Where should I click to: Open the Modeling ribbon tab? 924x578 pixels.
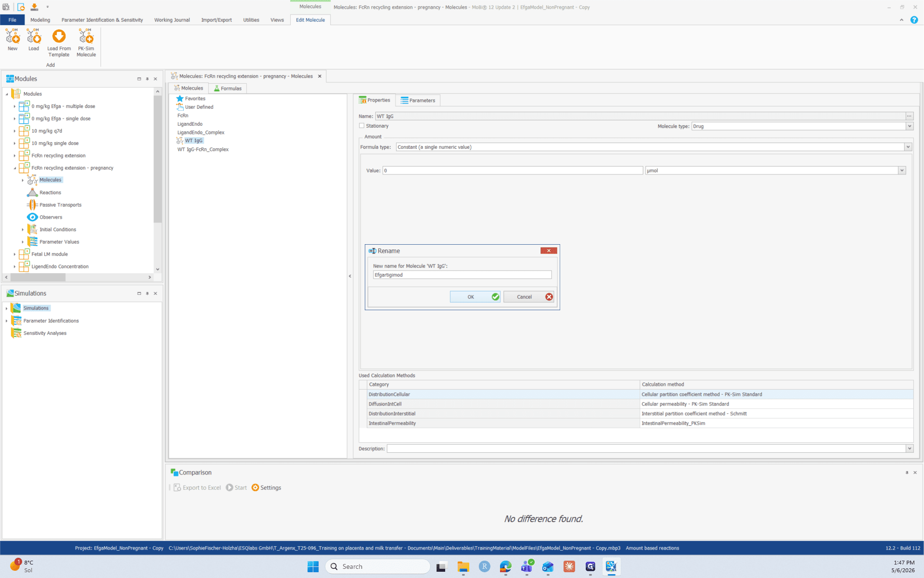[40, 20]
